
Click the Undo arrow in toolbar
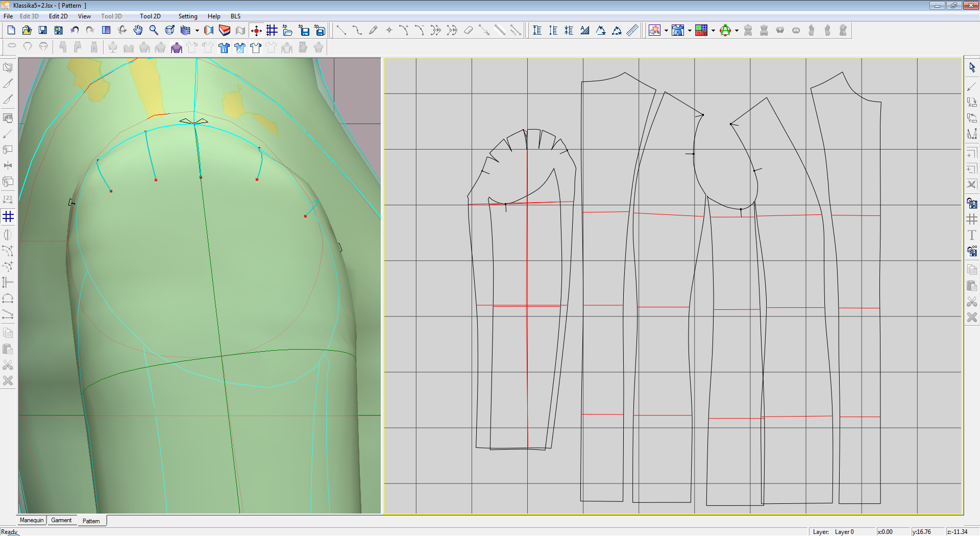pyautogui.click(x=75, y=31)
